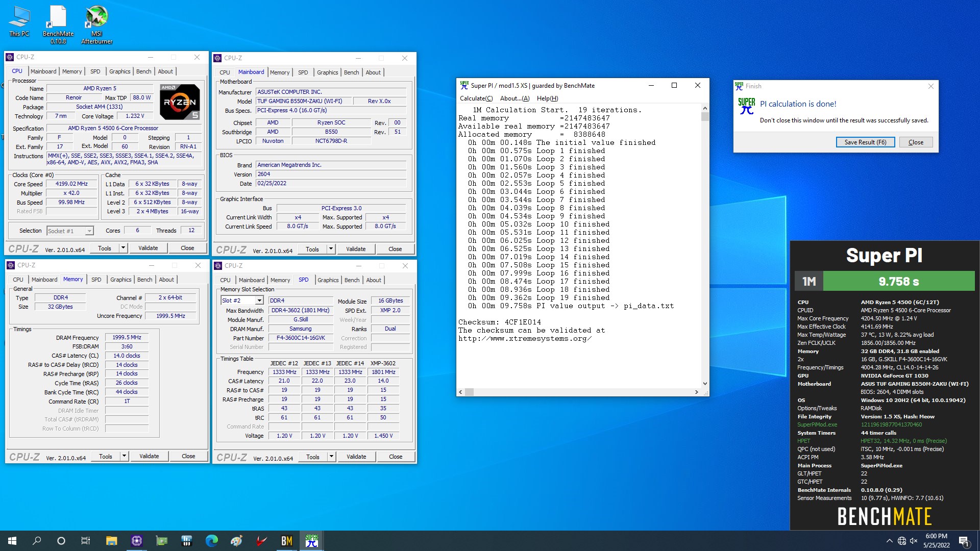This screenshot has width=980, height=551.
Task: Click Close in the Finish dialog
Action: coord(916,142)
